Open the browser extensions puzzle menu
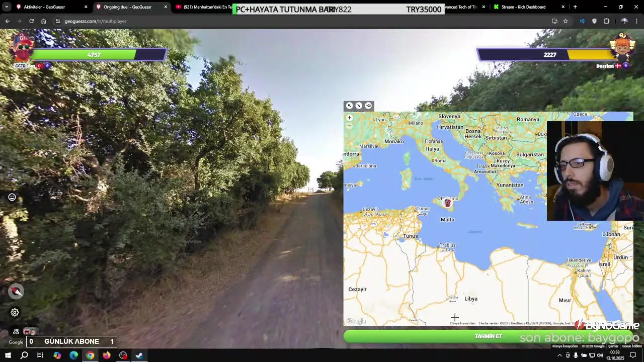The height and width of the screenshot is (362, 644). 606,21
